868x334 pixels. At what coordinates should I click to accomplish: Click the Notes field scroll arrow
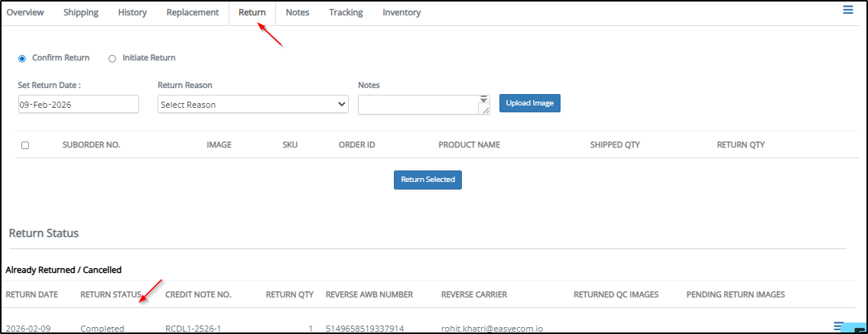pyautogui.click(x=483, y=100)
